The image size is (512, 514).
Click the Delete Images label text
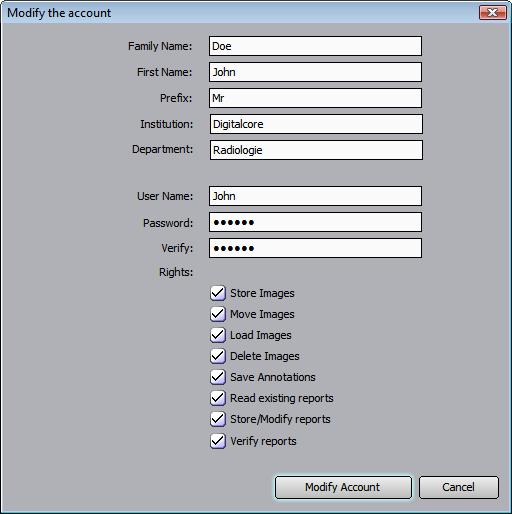click(x=265, y=356)
